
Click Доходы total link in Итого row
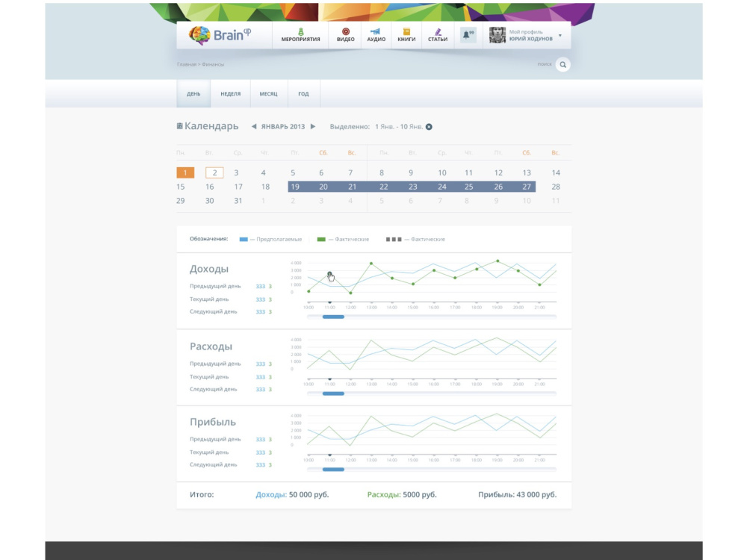point(271,495)
